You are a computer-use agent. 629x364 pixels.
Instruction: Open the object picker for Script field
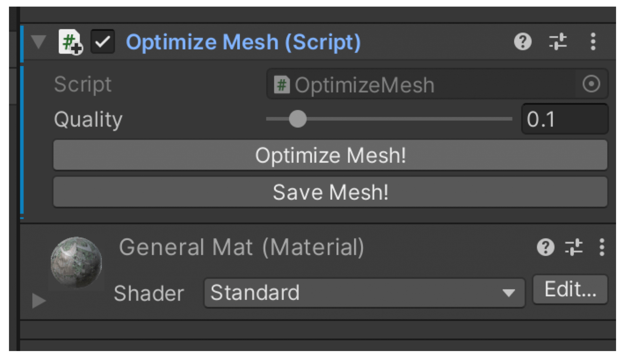pos(591,84)
